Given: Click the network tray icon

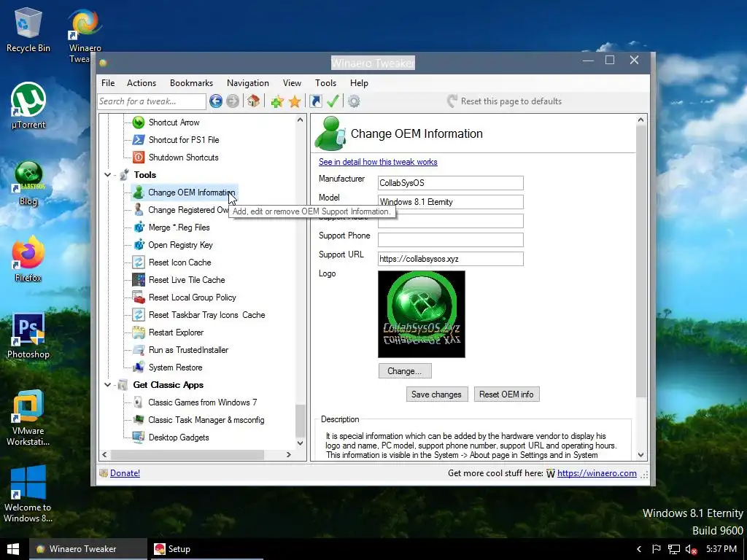Looking at the screenshot, I should tap(673, 549).
